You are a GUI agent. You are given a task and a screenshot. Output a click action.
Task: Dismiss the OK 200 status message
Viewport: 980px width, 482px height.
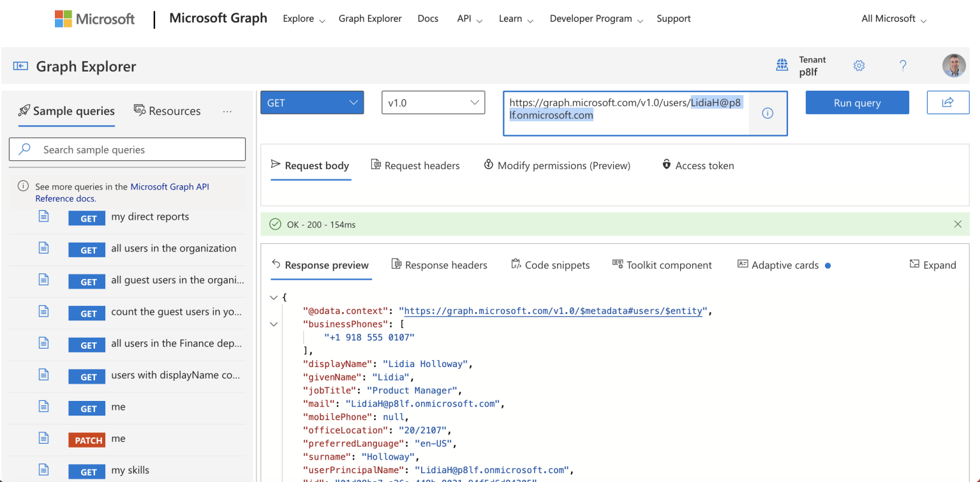click(957, 224)
